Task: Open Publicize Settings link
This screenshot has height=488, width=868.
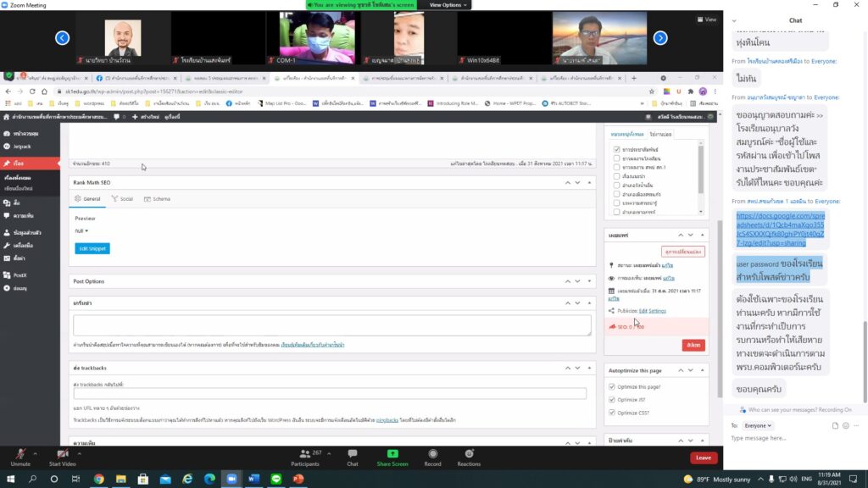Action: point(657,311)
